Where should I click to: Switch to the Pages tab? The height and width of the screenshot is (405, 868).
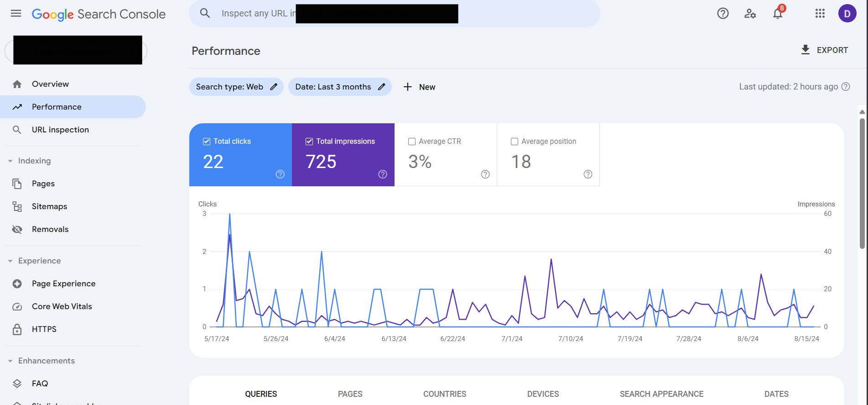coord(350,394)
